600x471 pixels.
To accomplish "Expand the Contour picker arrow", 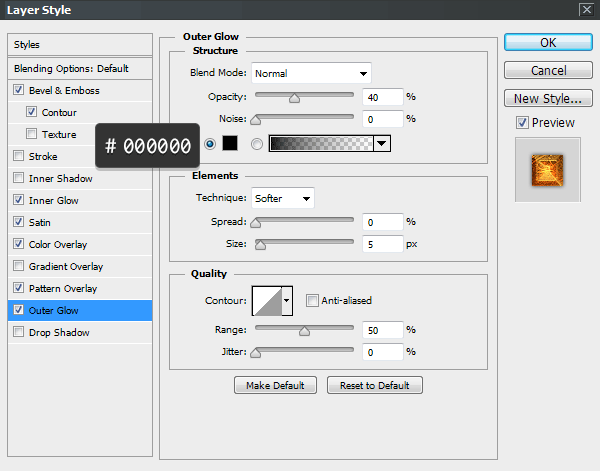I will tap(288, 300).
